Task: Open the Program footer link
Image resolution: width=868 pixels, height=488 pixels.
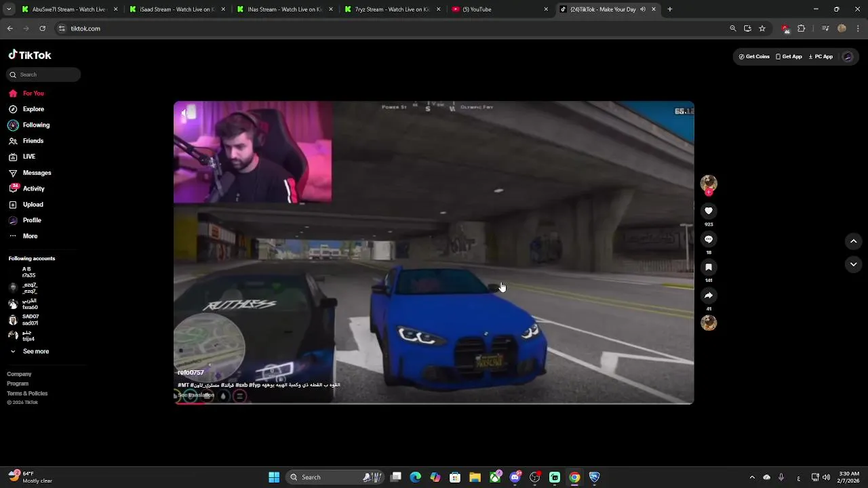Action: (18, 384)
